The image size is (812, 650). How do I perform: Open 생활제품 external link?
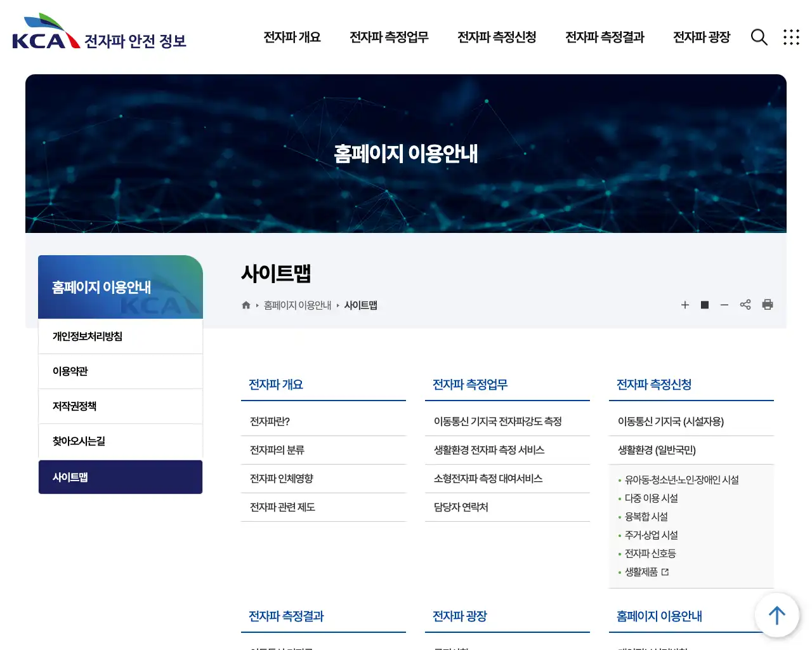(643, 571)
